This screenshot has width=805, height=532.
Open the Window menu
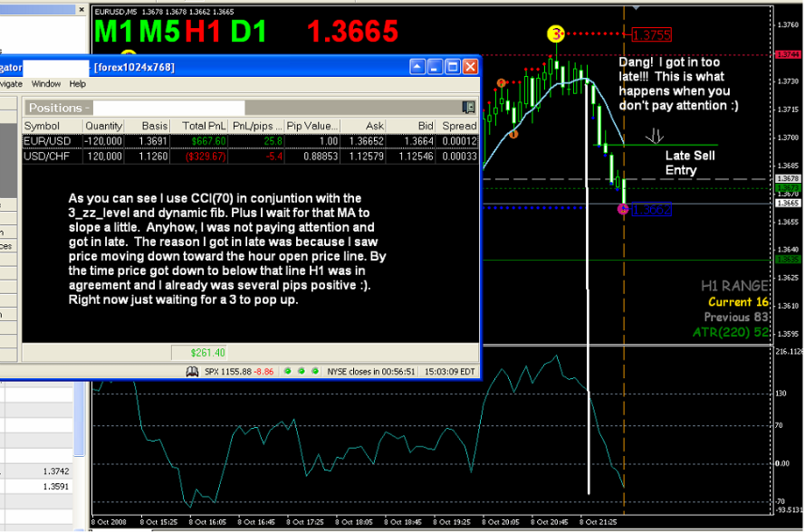pyautogui.click(x=45, y=83)
